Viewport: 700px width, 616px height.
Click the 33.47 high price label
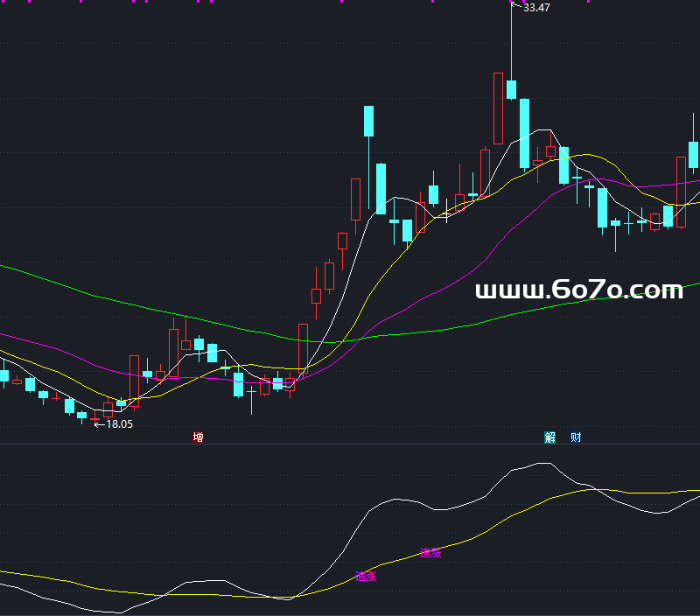(x=536, y=8)
